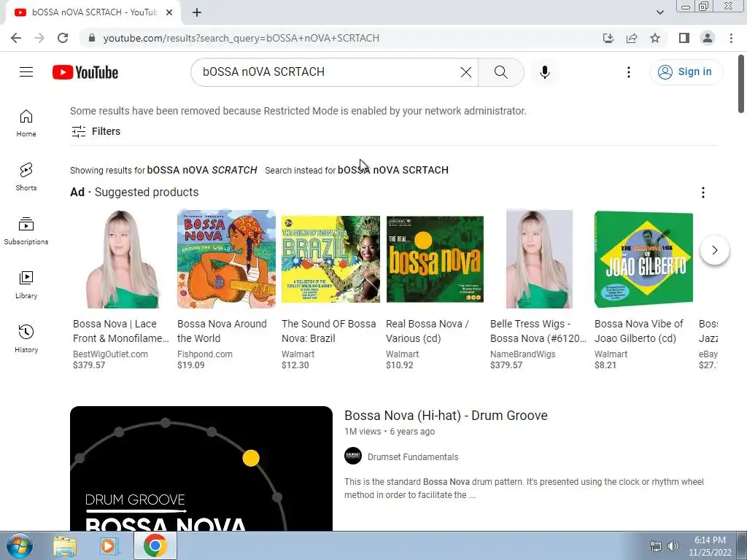The width and height of the screenshot is (747, 560).
Task: Click the share page icon in address bar
Action: tap(632, 38)
